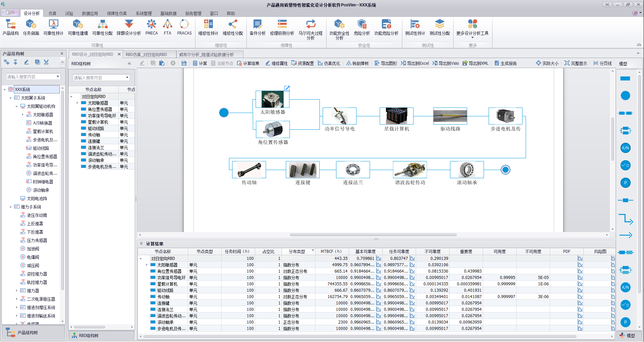Open the 备件分析 tool
644x342 pixels.
[257, 27]
